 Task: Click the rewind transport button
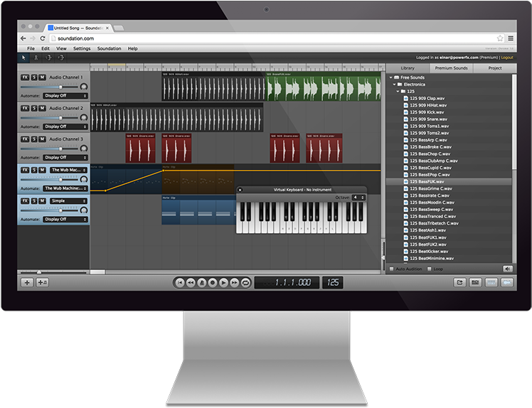pyautogui.click(x=191, y=282)
